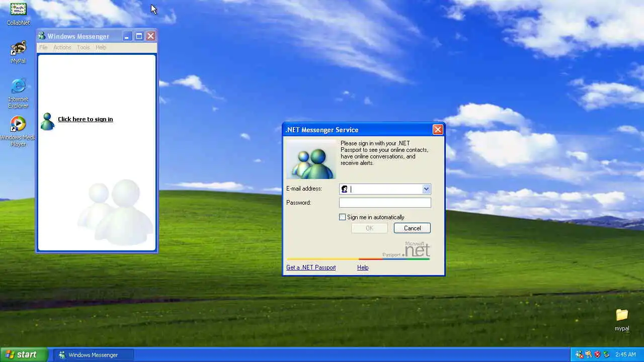
Task: Open the red security shield tray icon
Action: [x=598, y=354]
